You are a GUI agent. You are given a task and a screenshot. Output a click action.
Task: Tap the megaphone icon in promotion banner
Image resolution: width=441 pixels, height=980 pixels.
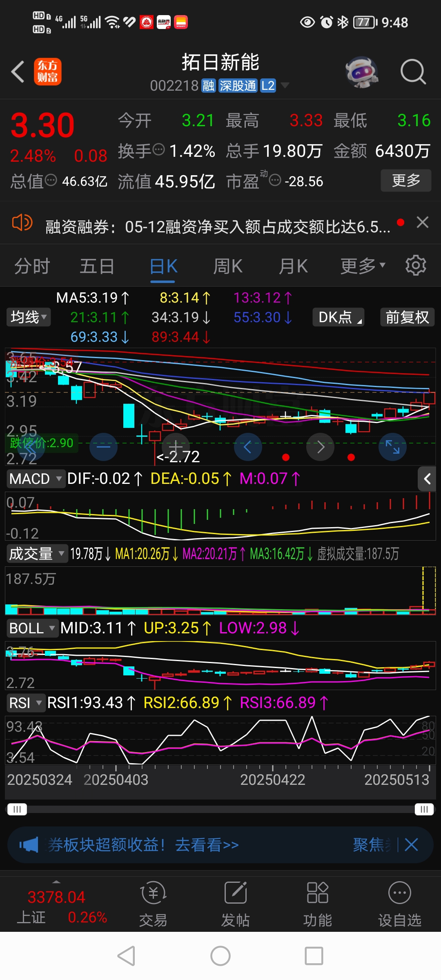pyautogui.click(x=29, y=845)
